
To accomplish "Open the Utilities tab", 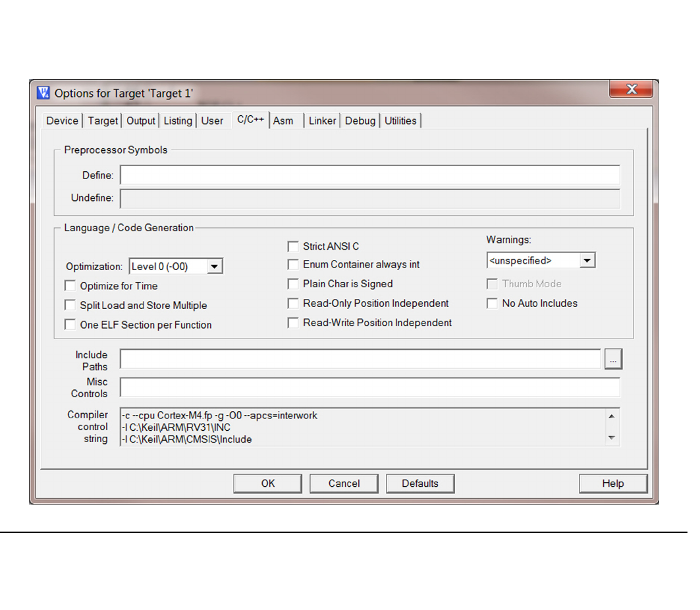I will pos(400,121).
